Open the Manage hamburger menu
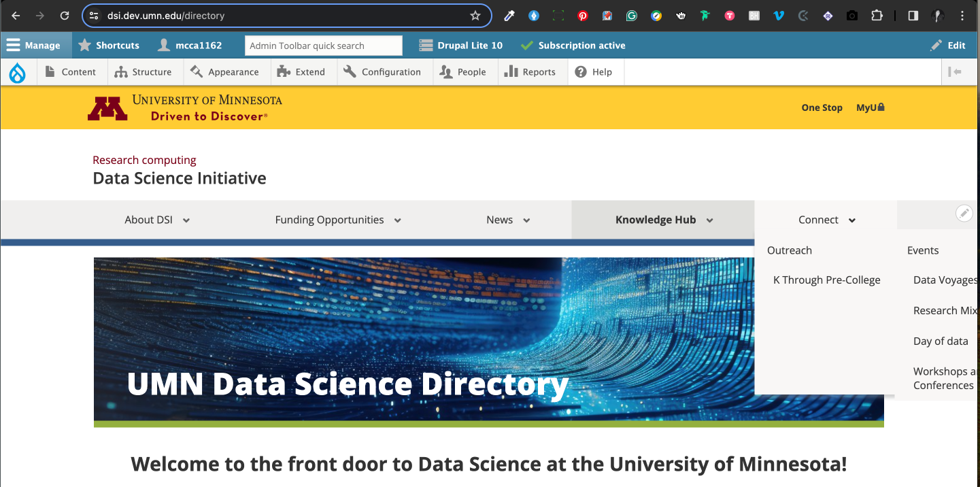Image resolution: width=980 pixels, height=487 pixels. pyautogui.click(x=33, y=46)
